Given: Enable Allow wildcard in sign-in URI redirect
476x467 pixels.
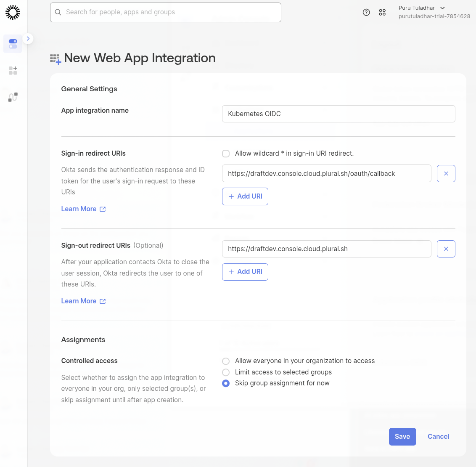Looking at the screenshot, I should pyautogui.click(x=226, y=154).
